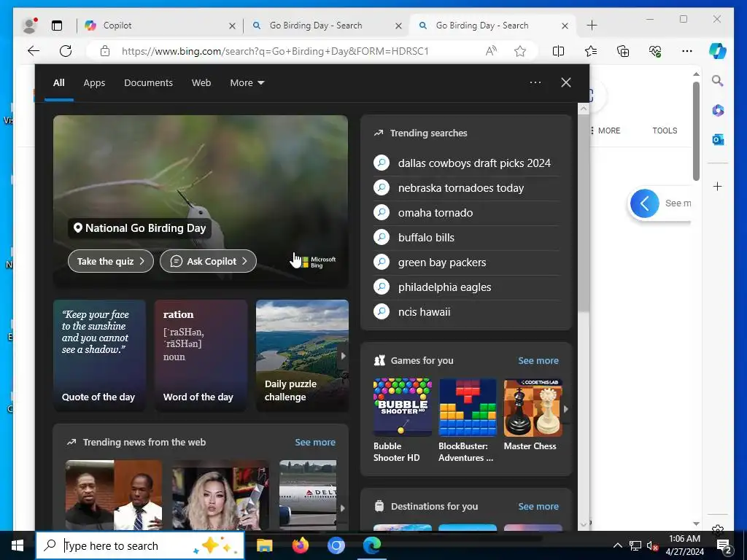Open the Favorites list icon
Image resolution: width=747 pixels, height=560 pixels.
[591, 51]
